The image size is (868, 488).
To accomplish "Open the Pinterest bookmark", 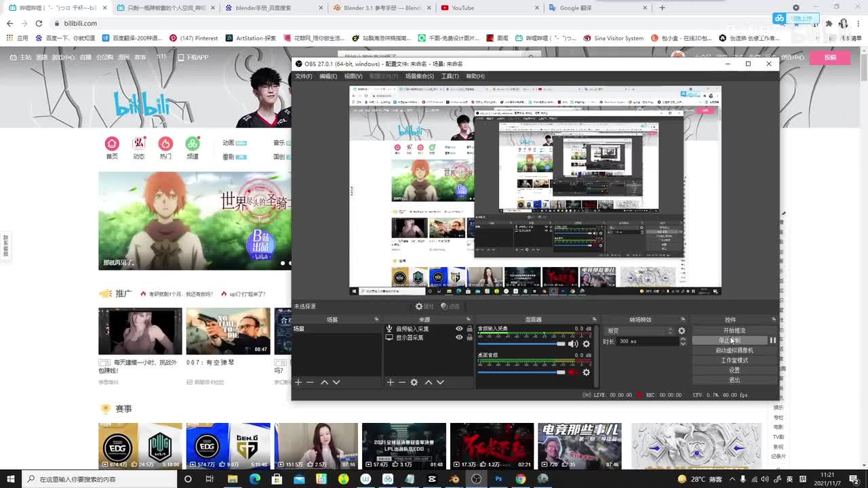I will point(194,38).
